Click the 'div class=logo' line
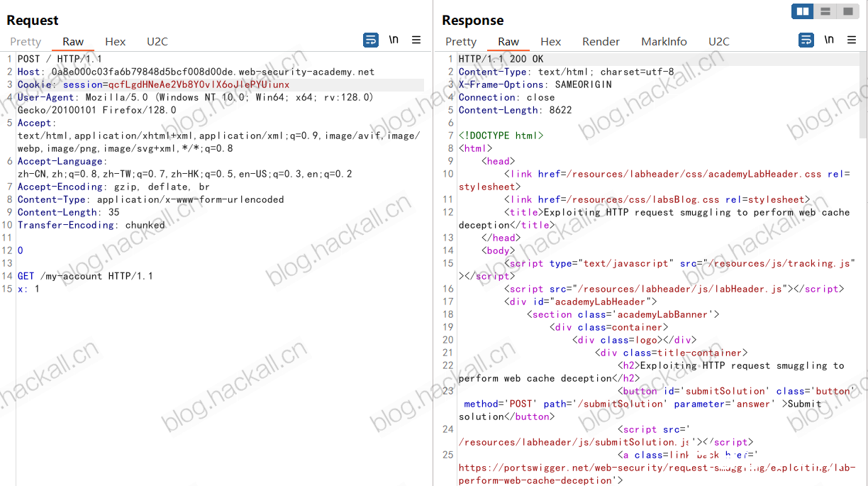The height and width of the screenshot is (486, 868). click(635, 340)
